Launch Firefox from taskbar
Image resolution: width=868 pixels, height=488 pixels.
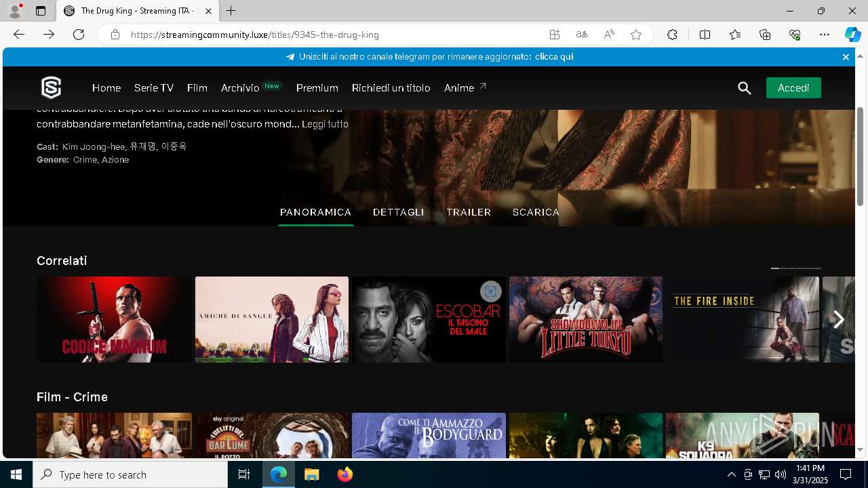pos(345,474)
